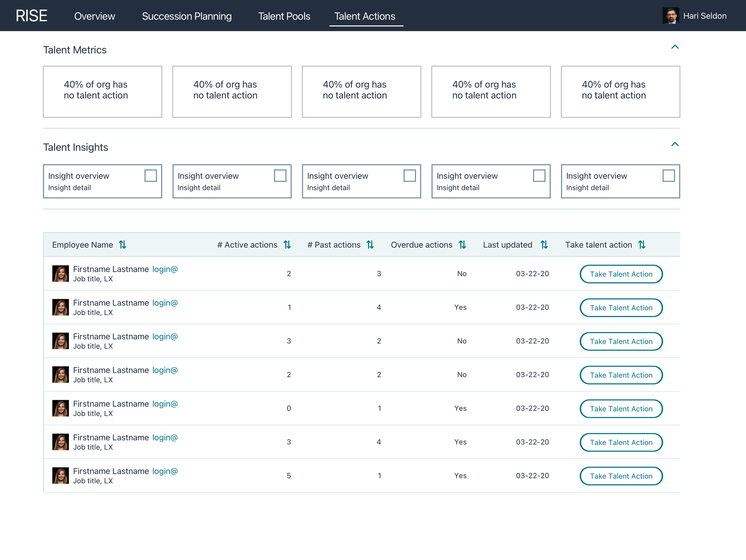The image size is (746, 560).
Task: Switch to Succession Planning tab
Action: (x=186, y=16)
